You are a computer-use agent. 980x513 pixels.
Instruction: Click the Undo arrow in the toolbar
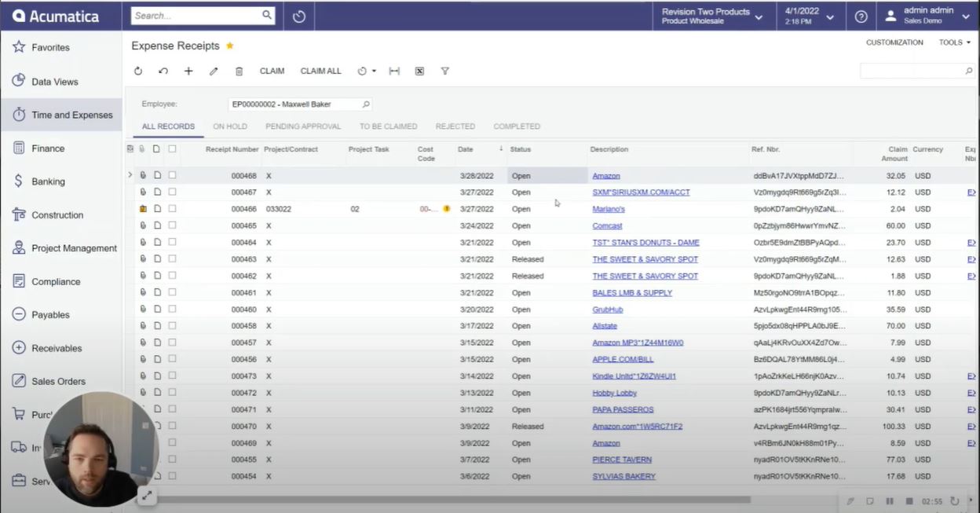pyautogui.click(x=163, y=71)
